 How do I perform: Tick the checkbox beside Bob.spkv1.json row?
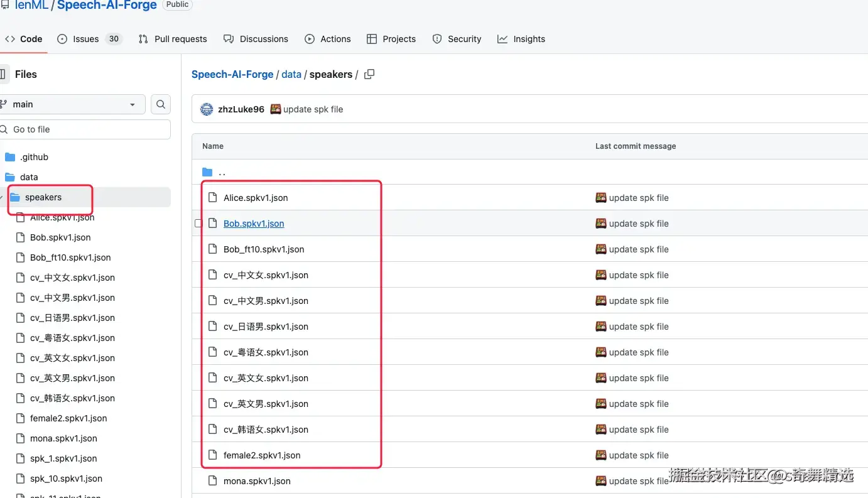[198, 224]
